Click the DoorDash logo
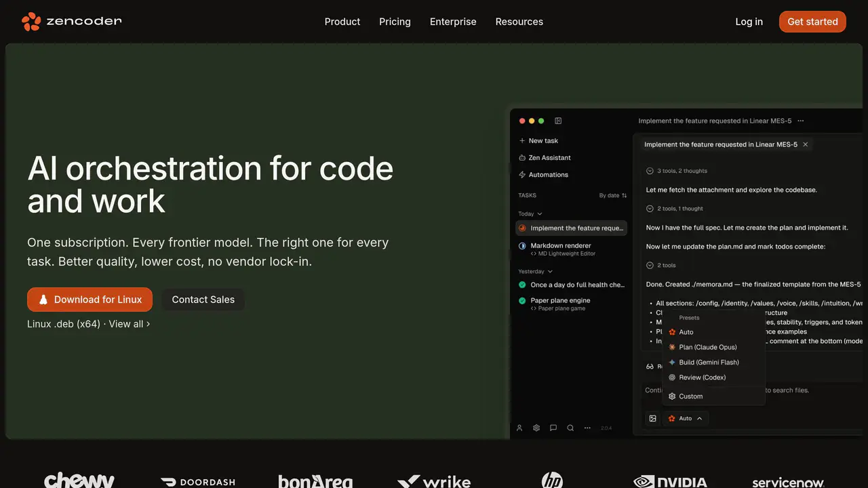Image resolution: width=868 pixels, height=488 pixels. (198, 483)
